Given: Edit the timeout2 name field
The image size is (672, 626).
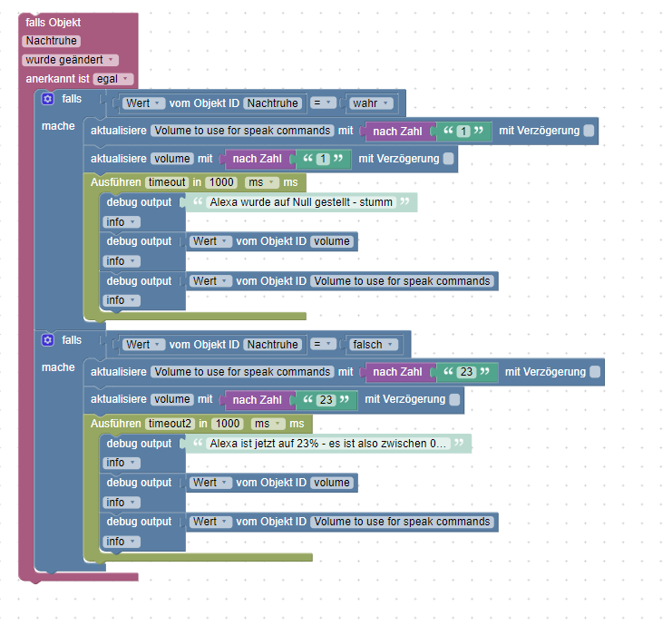Looking at the screenshot, I should coord(170,424).
